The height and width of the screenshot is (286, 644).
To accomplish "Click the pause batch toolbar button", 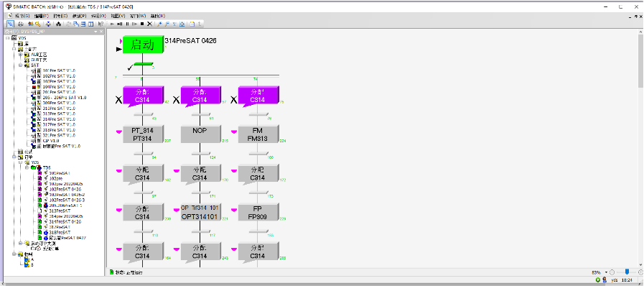I will coord(127,24).
